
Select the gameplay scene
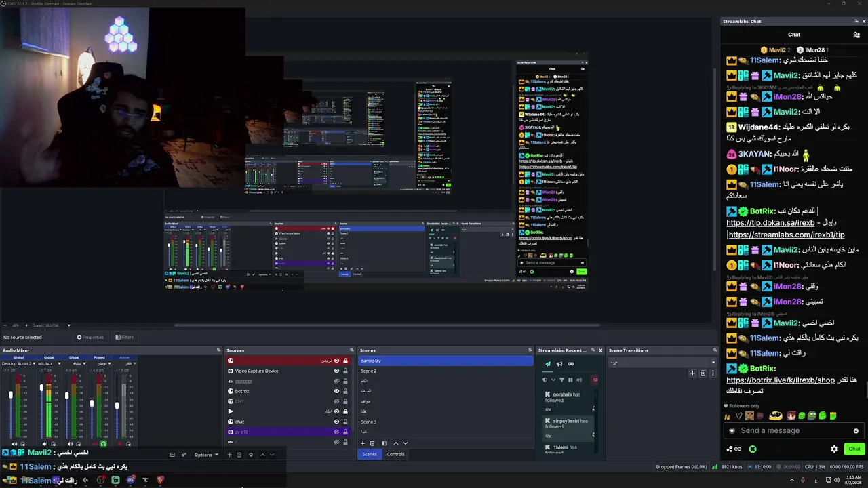click(x=446, y=361)
